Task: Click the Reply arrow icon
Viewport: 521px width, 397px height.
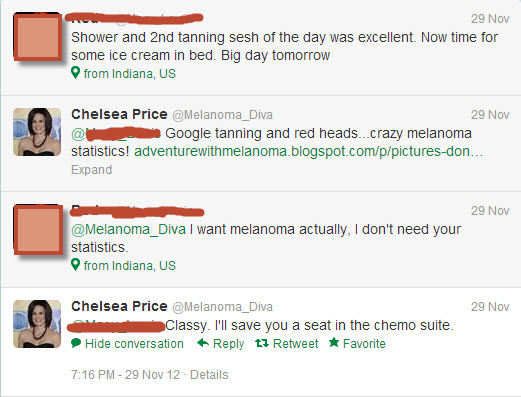Action: coord(203,343)
